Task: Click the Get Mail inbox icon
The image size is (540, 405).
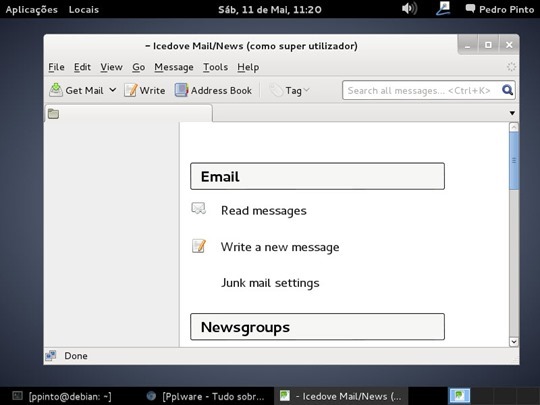Action: [56, 90]
